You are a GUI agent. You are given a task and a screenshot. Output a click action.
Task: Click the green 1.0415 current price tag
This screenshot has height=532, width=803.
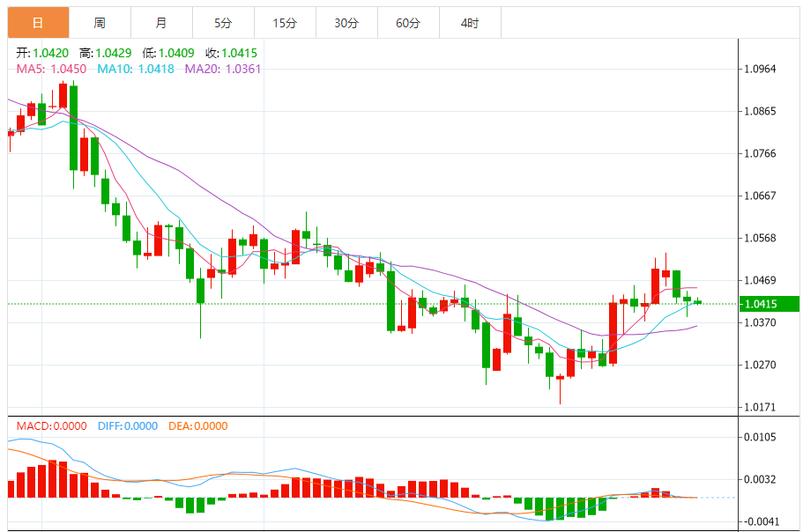[770, 304]
